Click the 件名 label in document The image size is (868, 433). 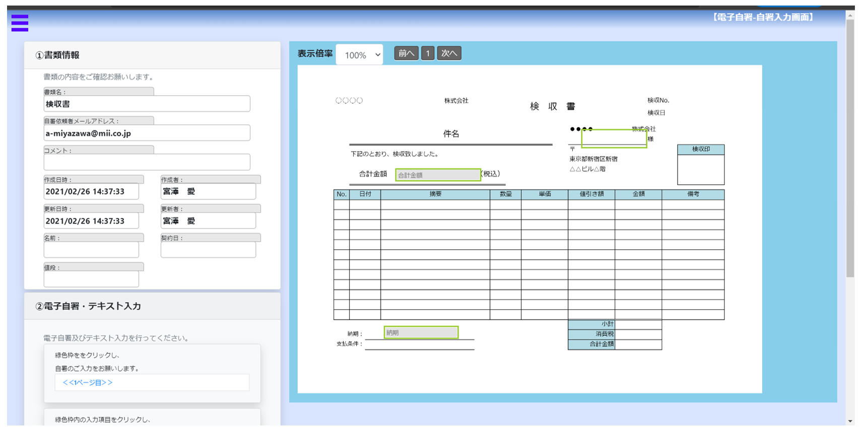(x=451, y=133)
